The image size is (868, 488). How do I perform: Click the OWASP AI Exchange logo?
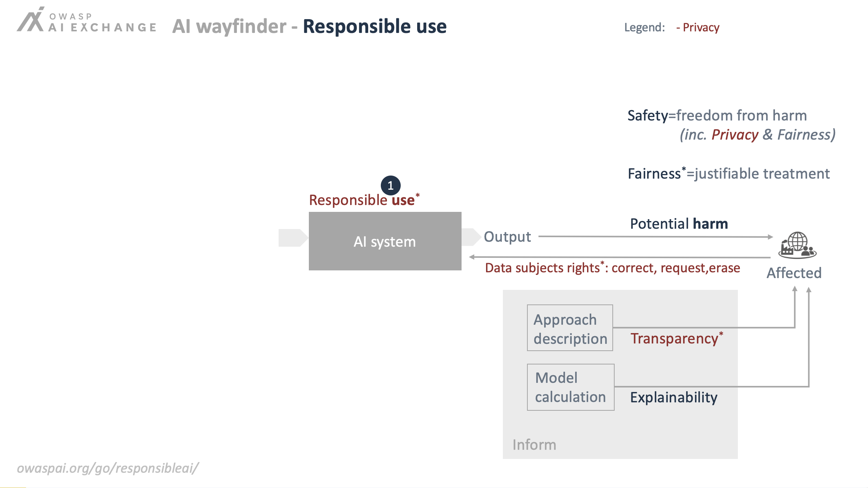[87, 20]
